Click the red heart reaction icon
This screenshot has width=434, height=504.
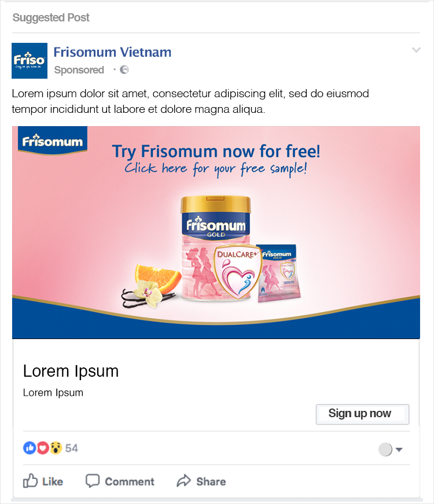43,448
